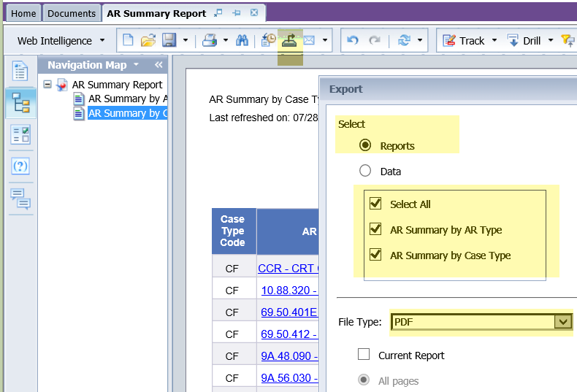This screenshot has height=392, width=577.
Task: Open the 9A.48.090 link
Action: point(290,356)
